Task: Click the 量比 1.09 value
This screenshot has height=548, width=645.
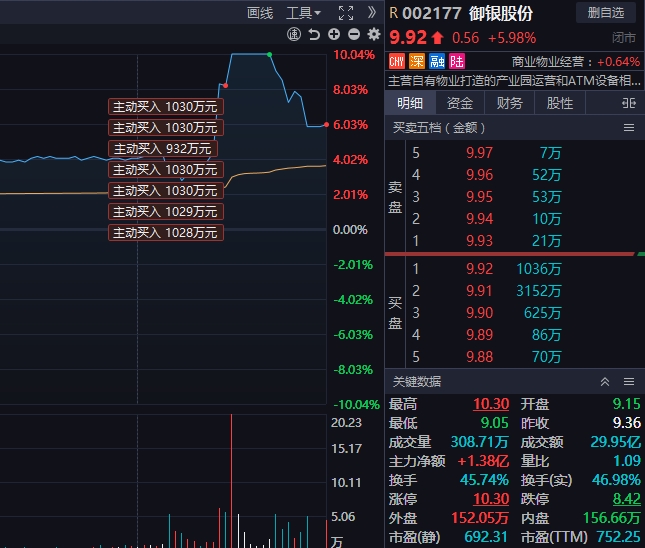Action: coord(627,461)
